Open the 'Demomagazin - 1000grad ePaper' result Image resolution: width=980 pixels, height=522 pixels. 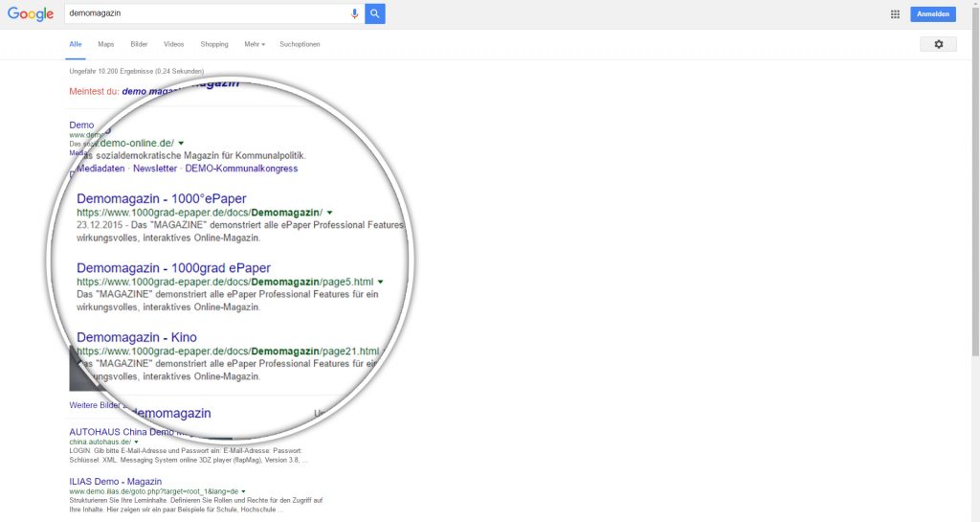(x=174, y=268)
